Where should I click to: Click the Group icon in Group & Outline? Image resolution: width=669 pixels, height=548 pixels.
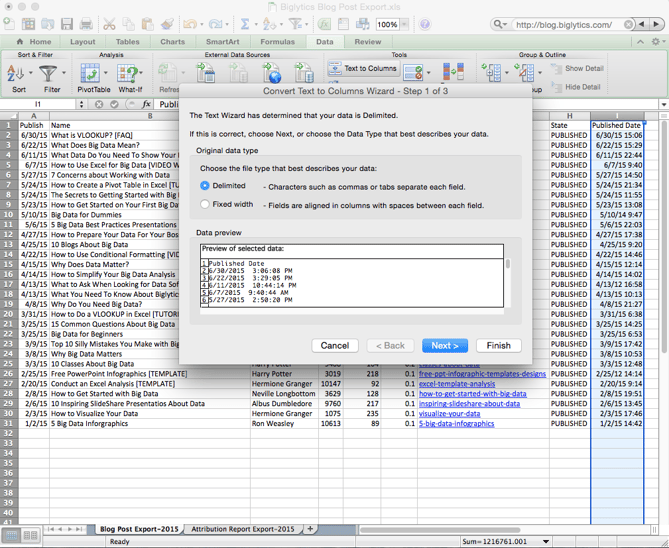491,72
